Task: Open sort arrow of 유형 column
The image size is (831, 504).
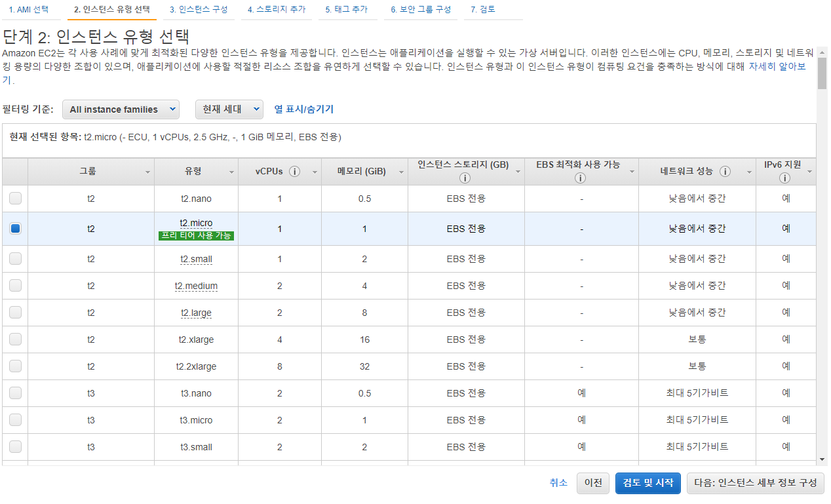Action: click(231, 172)
